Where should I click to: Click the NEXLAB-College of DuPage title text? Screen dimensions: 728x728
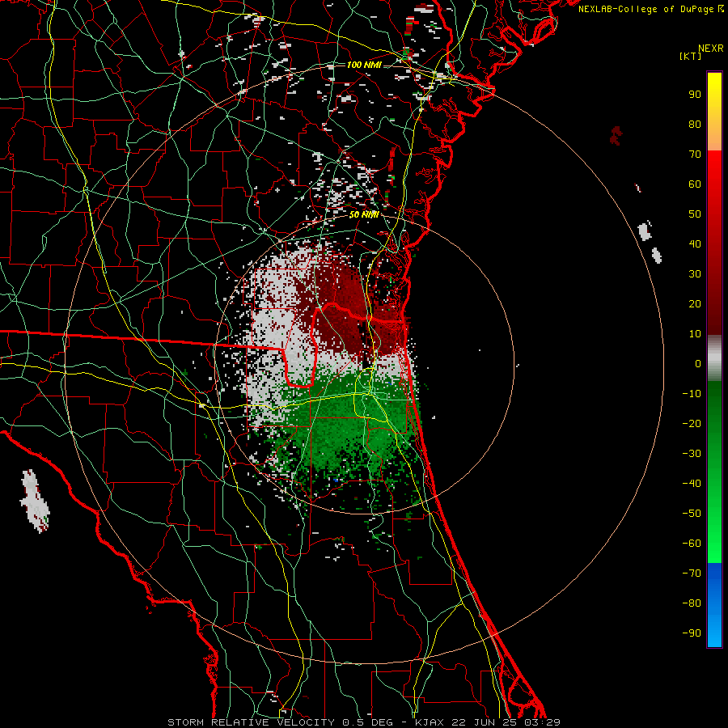point(645,9)
